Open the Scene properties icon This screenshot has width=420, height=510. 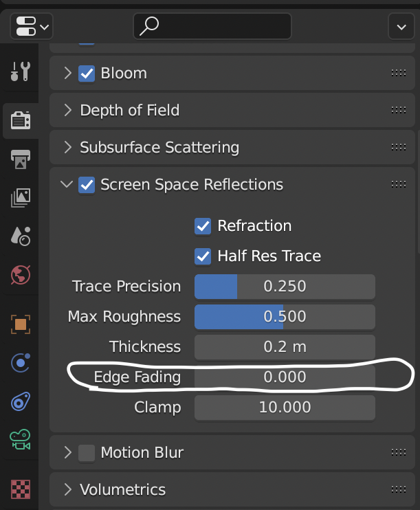[21, 237]
